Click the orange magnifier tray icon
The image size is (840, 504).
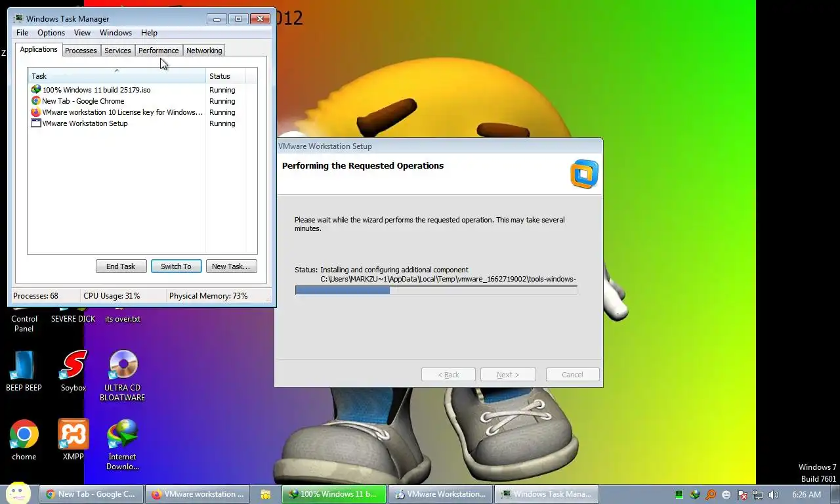click(x=711, y=495)
